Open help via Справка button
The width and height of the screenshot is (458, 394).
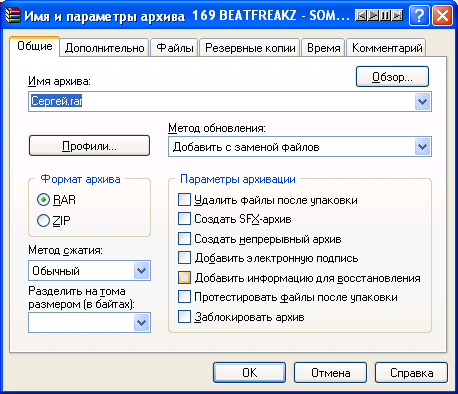tap(411, 373)
